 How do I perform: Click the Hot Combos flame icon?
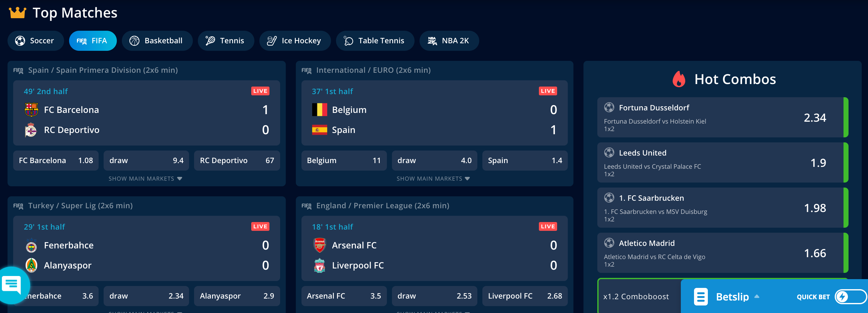click(x=678, y=79)
